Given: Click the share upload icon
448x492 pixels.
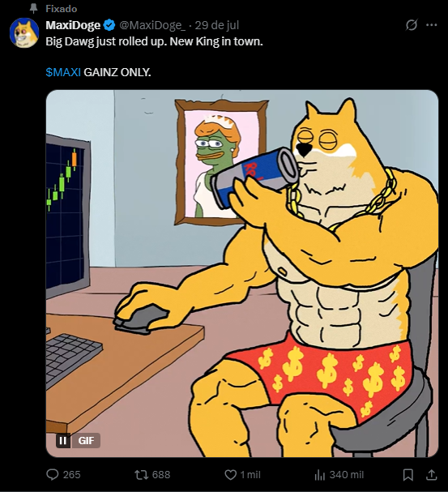Looking at the screenshot, I should 431,475.
